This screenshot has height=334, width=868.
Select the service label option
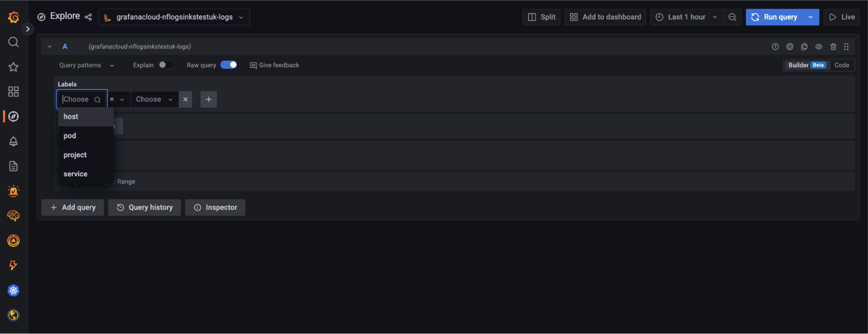[86, 174]
